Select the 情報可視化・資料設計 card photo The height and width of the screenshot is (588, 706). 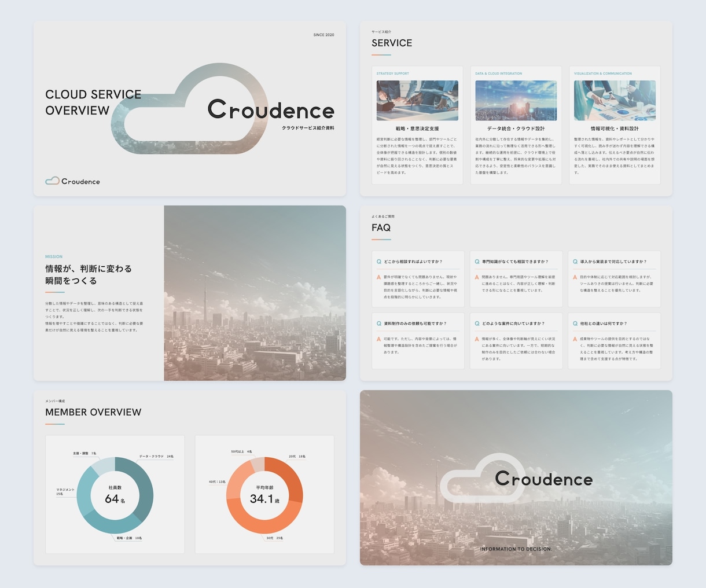pyautogui.click(x=615, y=101)
